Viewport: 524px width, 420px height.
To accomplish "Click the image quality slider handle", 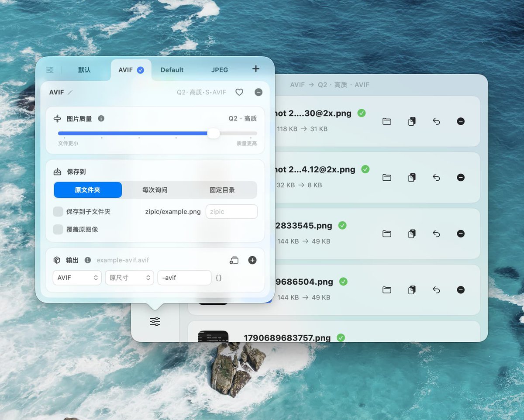I will (x=213, y=134).
